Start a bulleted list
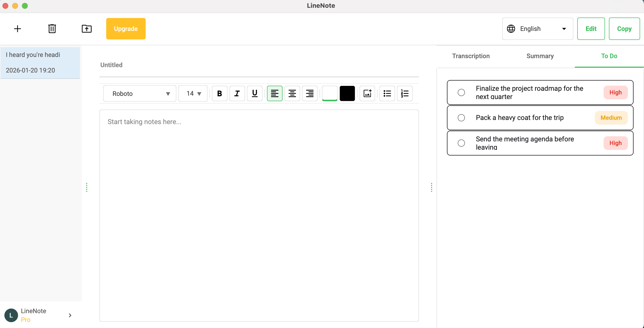 [x=387, y=93]
